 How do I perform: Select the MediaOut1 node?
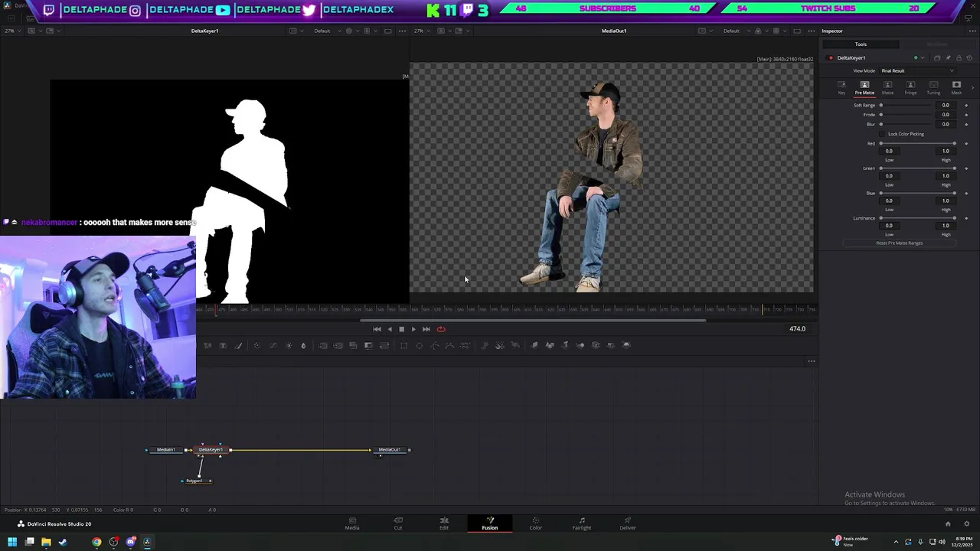tap(390, 450)
